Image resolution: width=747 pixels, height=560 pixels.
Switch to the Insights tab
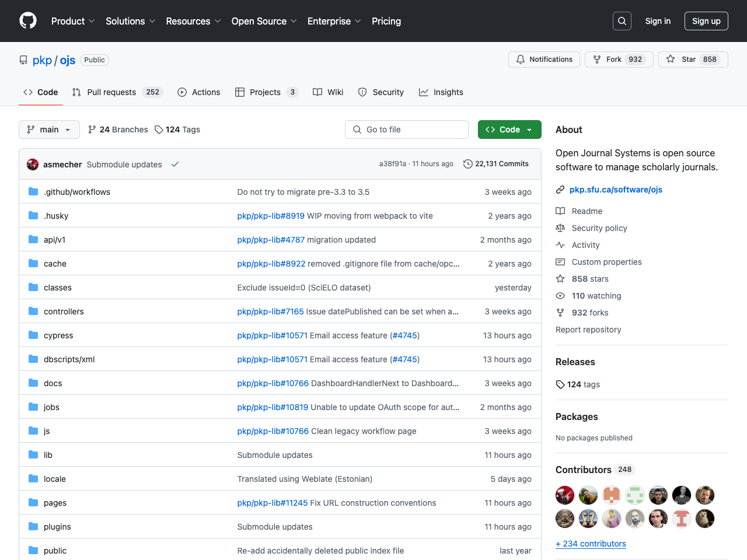(x=441, y=92)
